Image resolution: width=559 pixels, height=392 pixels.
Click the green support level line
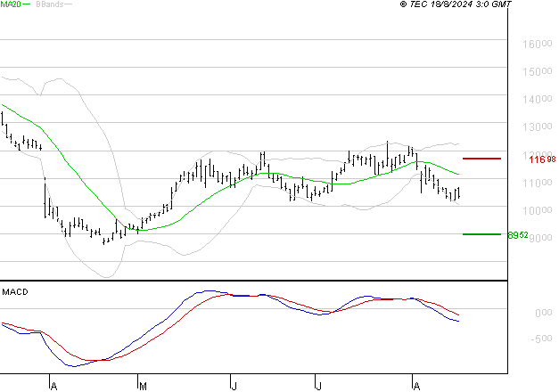481,234
